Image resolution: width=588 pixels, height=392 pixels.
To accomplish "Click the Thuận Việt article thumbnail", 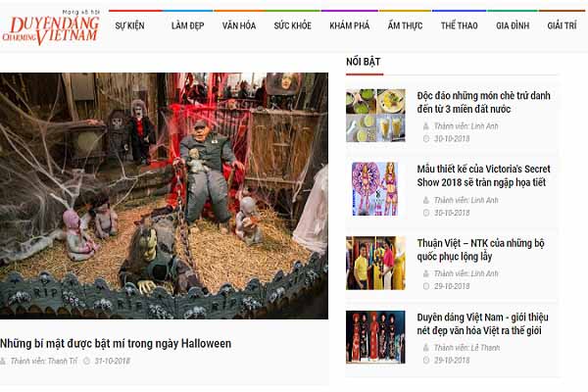I will [375, 263].
